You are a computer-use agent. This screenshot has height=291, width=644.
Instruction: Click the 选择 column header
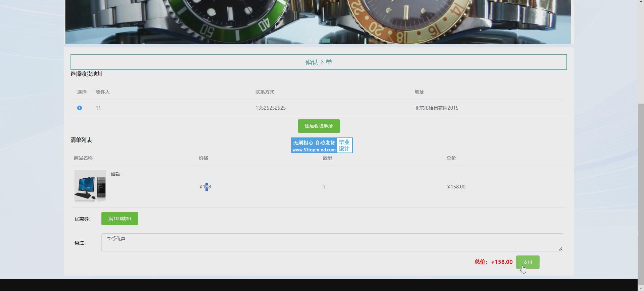[x=82, y=92]
